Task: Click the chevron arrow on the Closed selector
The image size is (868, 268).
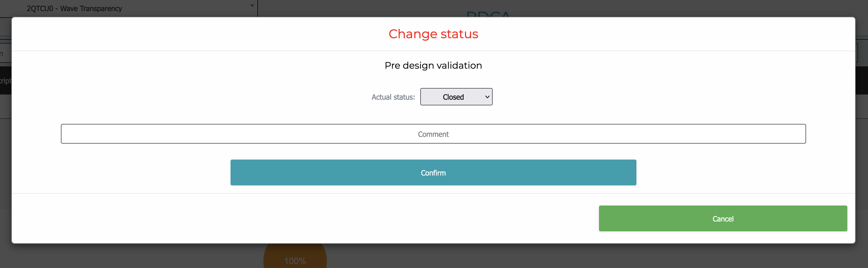Action: 487,97
